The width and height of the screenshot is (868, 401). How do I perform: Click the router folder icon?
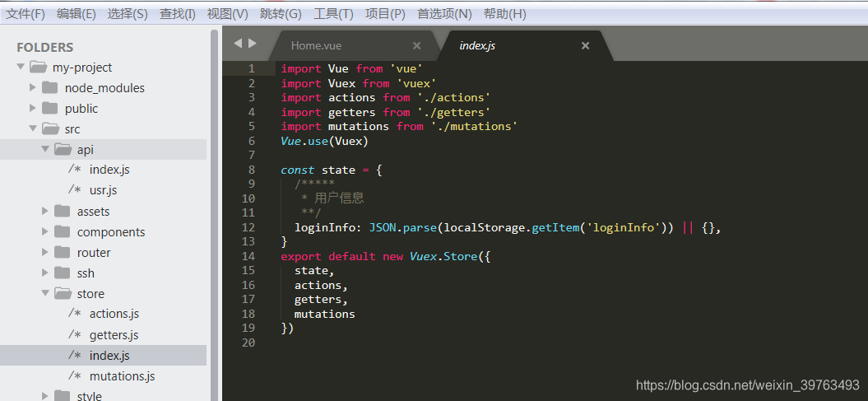coord(63,252)
